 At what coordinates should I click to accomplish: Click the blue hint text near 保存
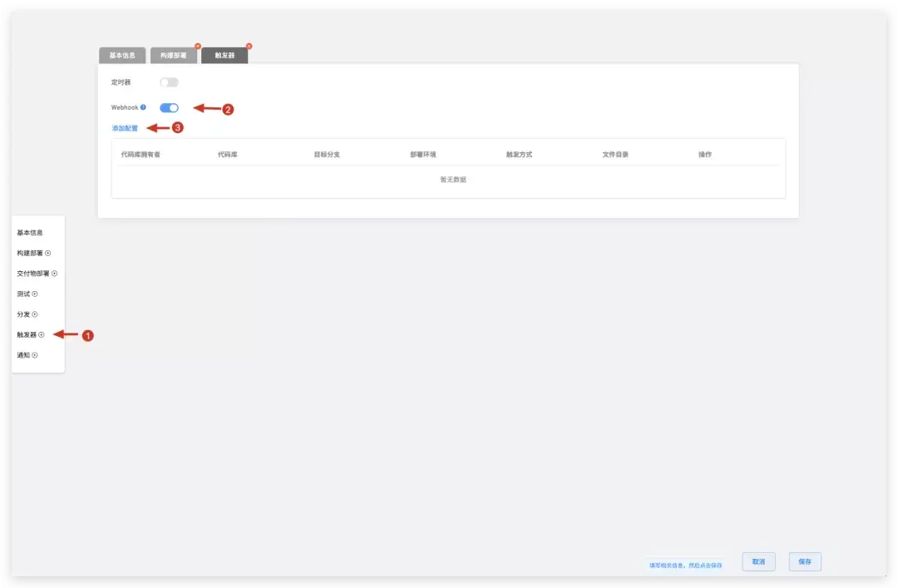tap(683, 563)
